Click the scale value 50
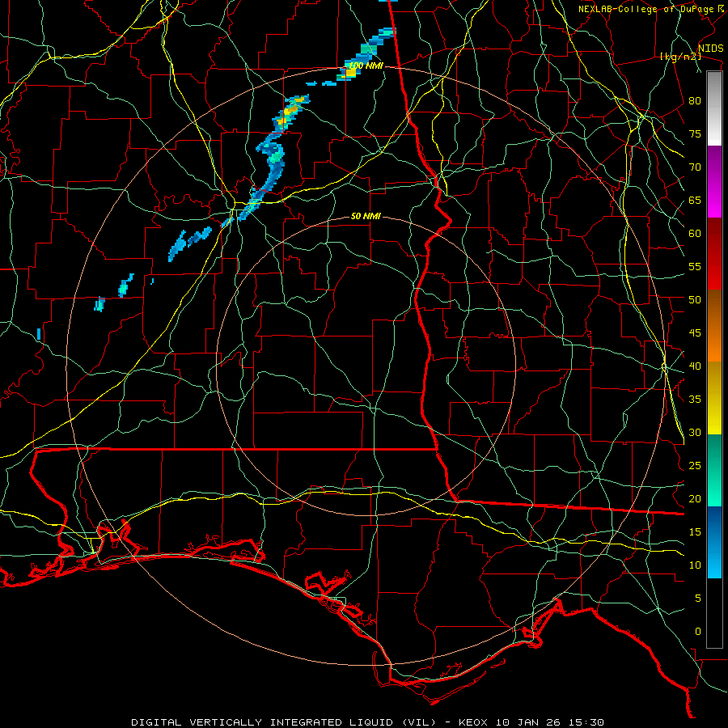Image resolution: width=728 pixels, height=728 pixels. tap(695, 299)
